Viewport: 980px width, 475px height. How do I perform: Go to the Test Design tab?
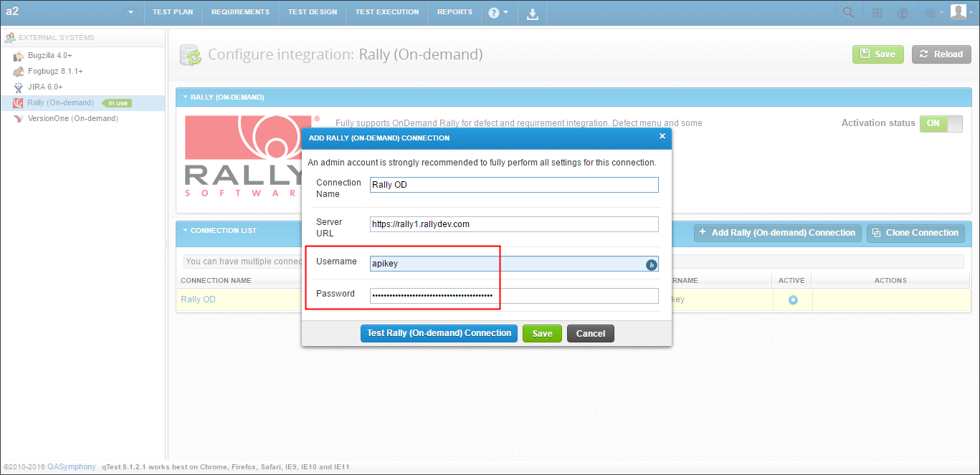313,12
